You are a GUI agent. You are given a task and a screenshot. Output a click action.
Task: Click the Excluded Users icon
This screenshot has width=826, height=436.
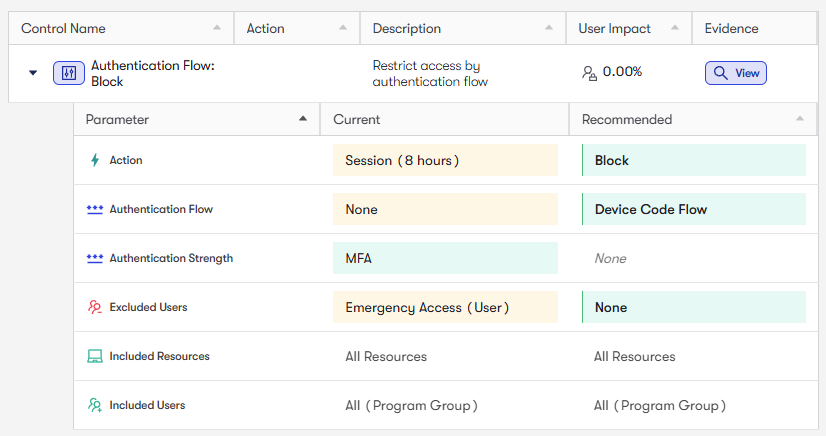click(x=95, y=307)
